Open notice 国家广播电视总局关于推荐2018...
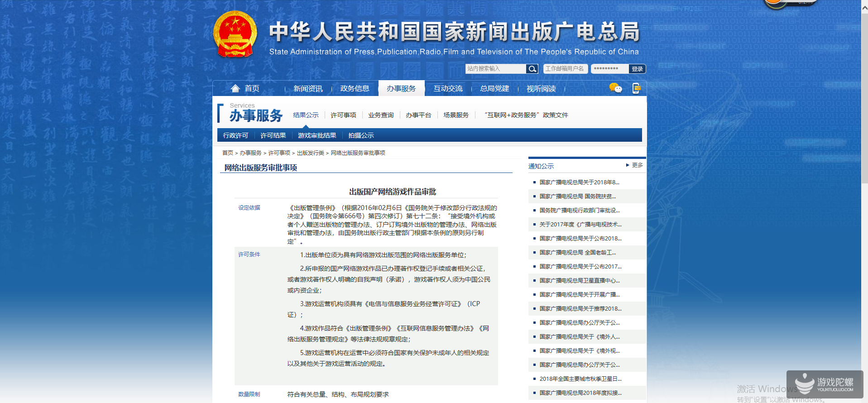 [x=580, y=309]
